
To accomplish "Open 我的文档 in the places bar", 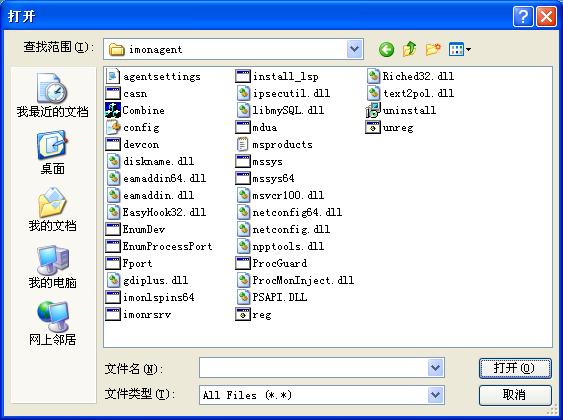I will [52, 210].
